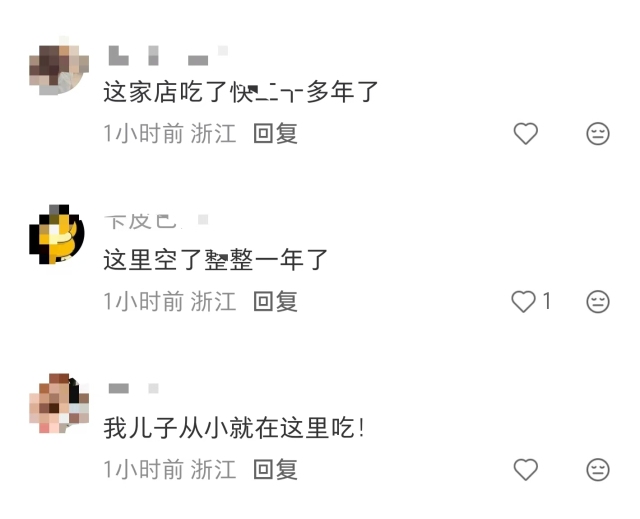Open username above "这里空了整整一年了"
This screenshot has width=640, height=519.
[x=156, y=221]
